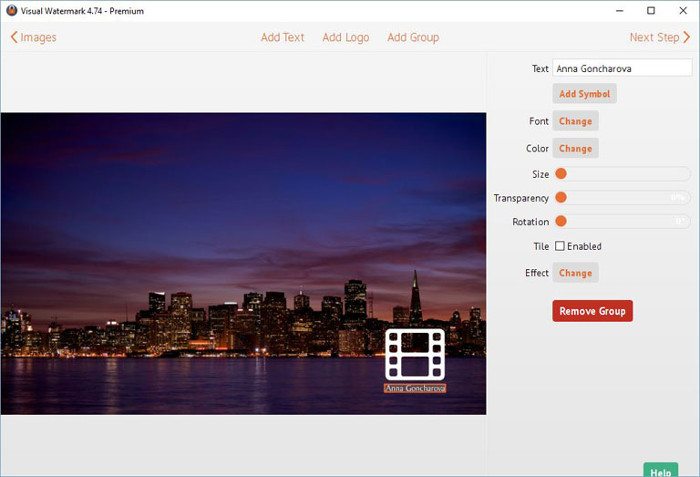Open Effect Change options

(575, 273)
